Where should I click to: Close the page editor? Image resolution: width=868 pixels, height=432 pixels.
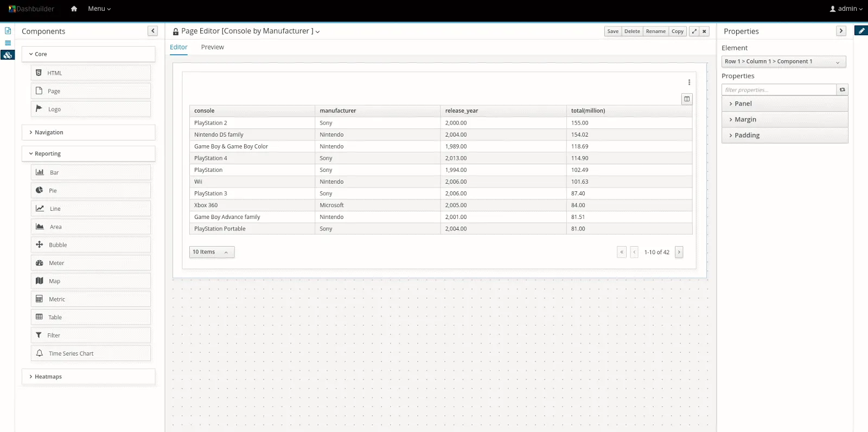click(x=704, y=31)
